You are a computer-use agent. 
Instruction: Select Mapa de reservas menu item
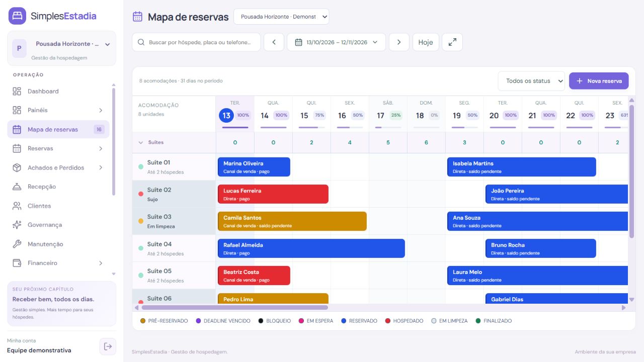pos(58,129)
